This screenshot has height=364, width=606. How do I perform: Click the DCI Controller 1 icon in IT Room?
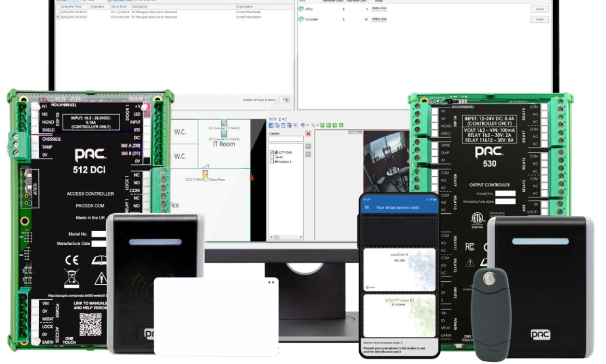[224, 123]
